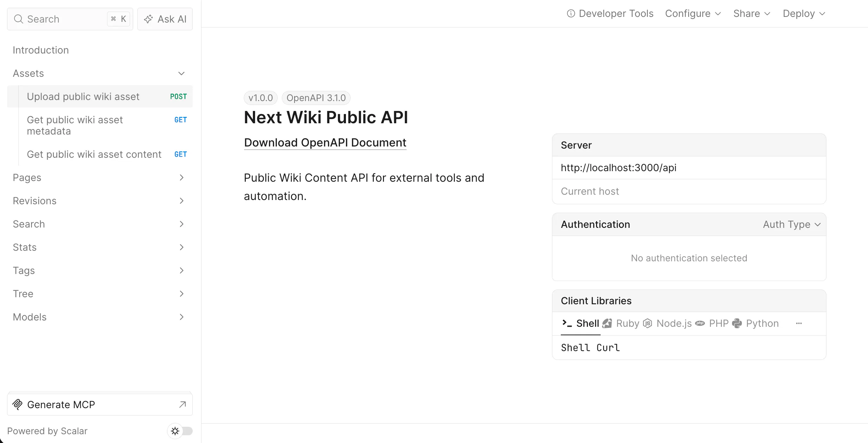The height and width of the screenshot is (443, 868).
Task: Open more client libraries ellipsis
Action: click(x=799, y=323)
